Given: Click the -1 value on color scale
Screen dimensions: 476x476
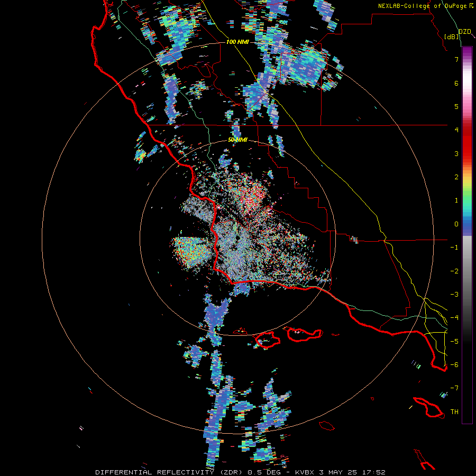Looking at the screenshot, I should pos(454,248).
